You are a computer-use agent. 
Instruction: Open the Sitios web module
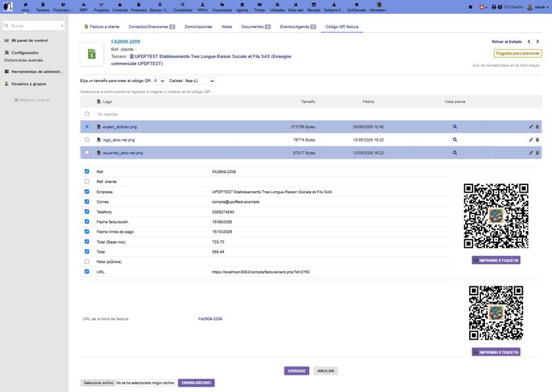coord(296,7)
